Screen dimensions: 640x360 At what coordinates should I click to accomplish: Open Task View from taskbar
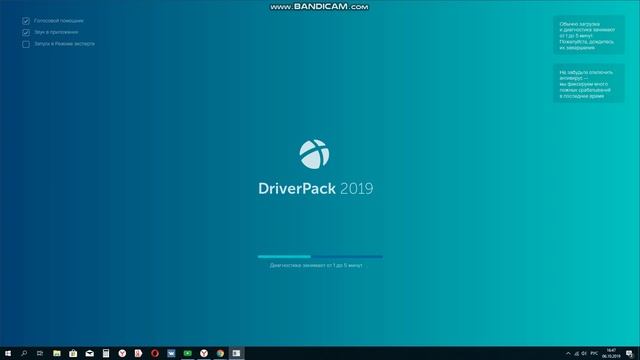[x=40, y=353]
